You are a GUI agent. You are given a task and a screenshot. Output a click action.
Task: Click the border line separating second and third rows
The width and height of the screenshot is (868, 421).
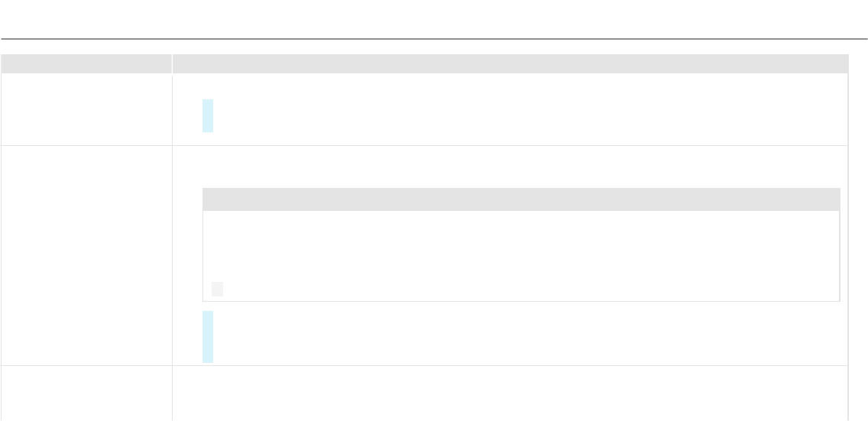point(510,365)
